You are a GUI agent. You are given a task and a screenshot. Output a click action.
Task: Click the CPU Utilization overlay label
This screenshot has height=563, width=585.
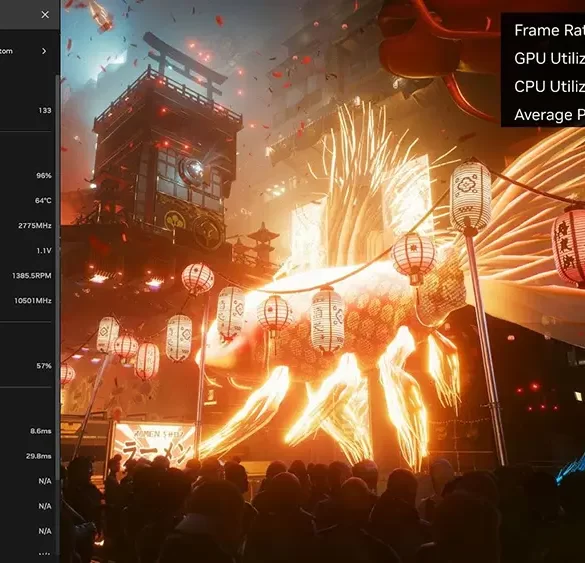point(549,87)
